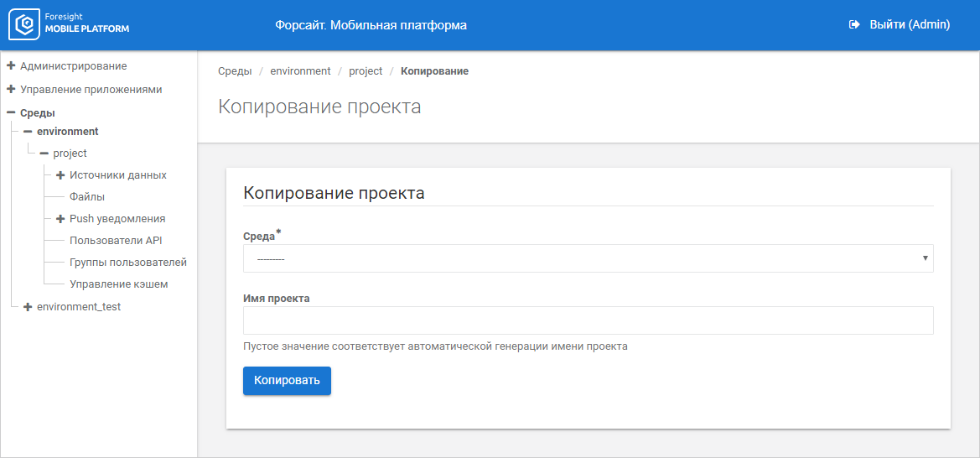Open project breadcrumb link
980x458 pixels.
pyautogui.click(x=366, y=71)
